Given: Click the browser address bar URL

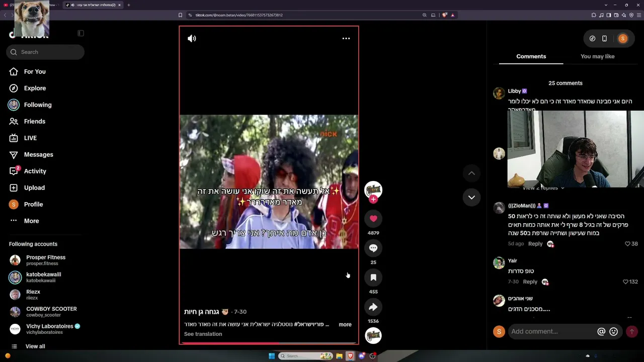Looking at the screenshot, I should pyautogui.click(x=239, y=15).
